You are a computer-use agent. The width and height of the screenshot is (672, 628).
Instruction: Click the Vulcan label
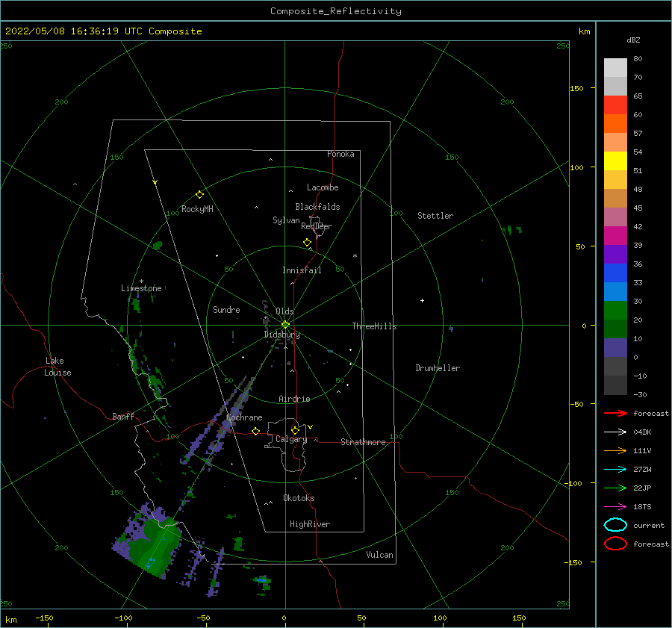point(379,555)
